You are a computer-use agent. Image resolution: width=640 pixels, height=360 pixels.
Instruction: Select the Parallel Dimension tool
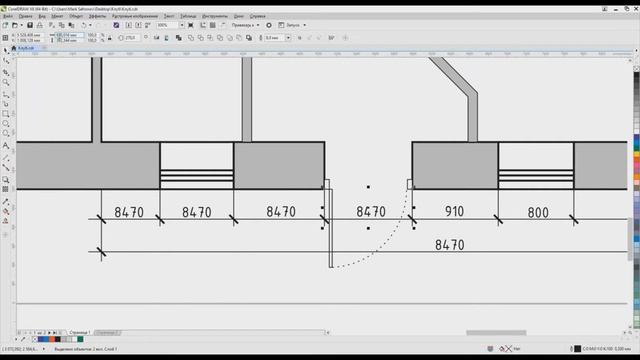coord(6,158)
